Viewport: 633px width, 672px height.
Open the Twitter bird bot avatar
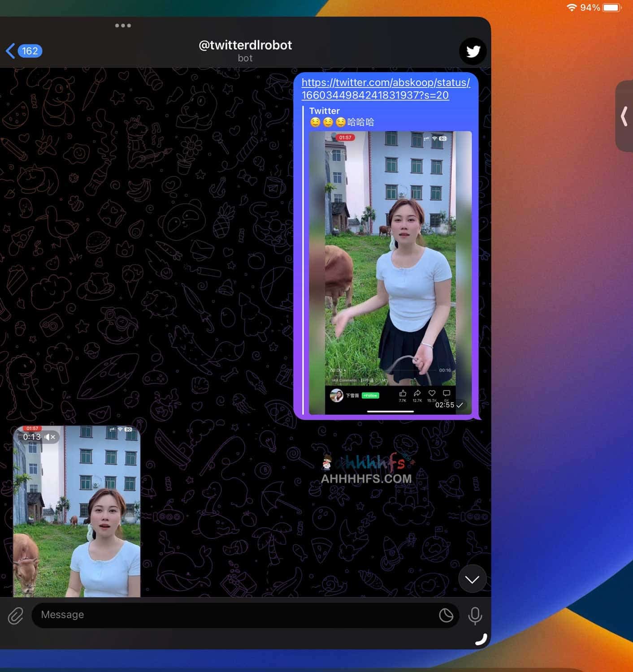pyautogui.click(x=473, y=52)
